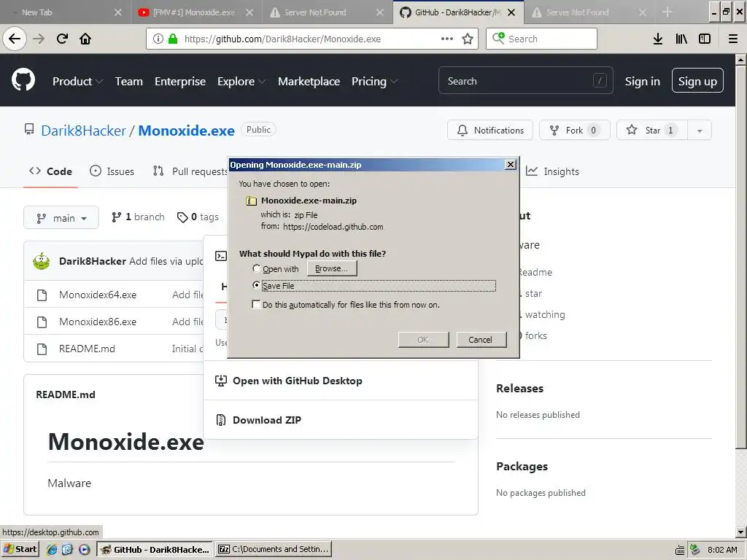Click the 0 tags link
The width and height of the screenshot is (747, 560).
point(198,217)
